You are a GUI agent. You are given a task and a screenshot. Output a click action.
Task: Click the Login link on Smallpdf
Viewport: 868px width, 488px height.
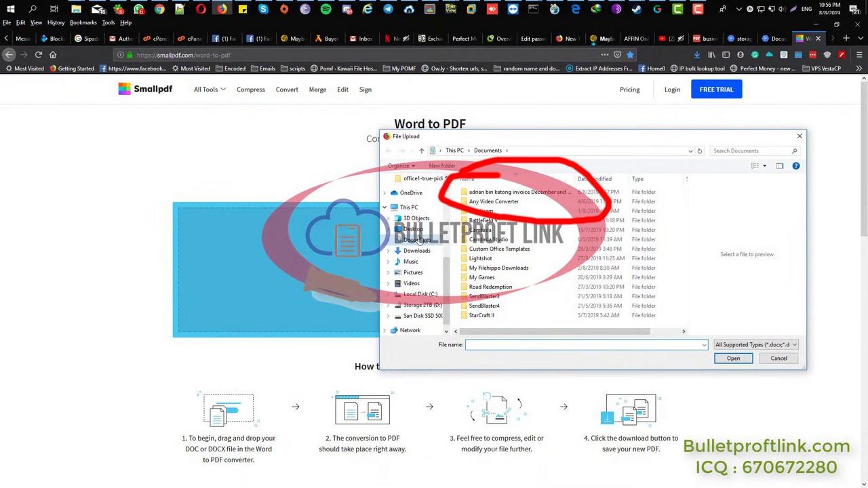coord(672,89)
